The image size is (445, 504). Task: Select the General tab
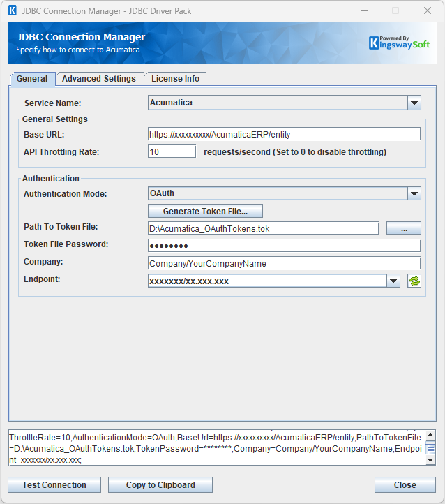[32, 79]
